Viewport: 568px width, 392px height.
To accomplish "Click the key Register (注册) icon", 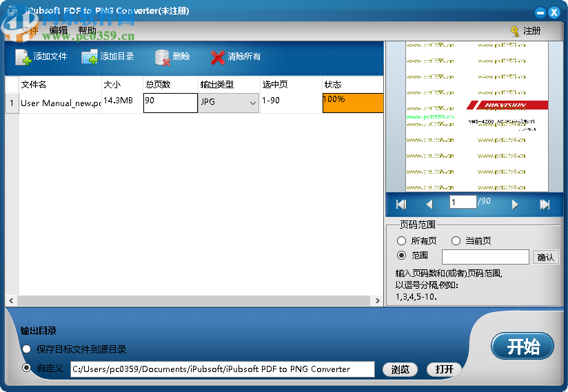I will (514, 31).
